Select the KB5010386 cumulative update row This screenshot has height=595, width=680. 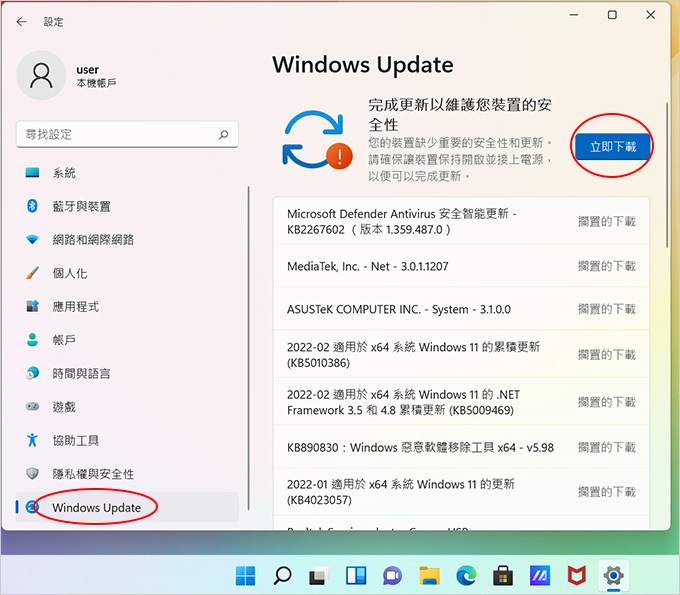pos(461,354)
